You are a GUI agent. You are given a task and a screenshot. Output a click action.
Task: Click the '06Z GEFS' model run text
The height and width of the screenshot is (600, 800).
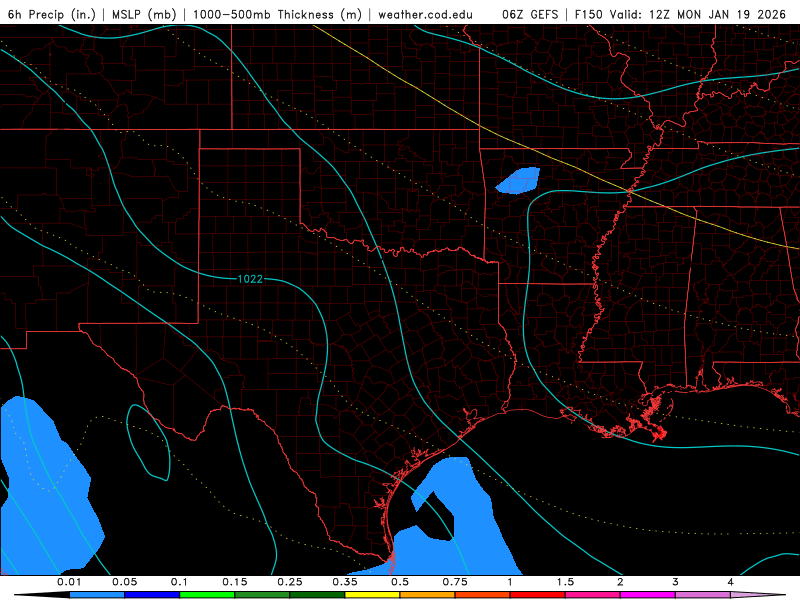530,14
